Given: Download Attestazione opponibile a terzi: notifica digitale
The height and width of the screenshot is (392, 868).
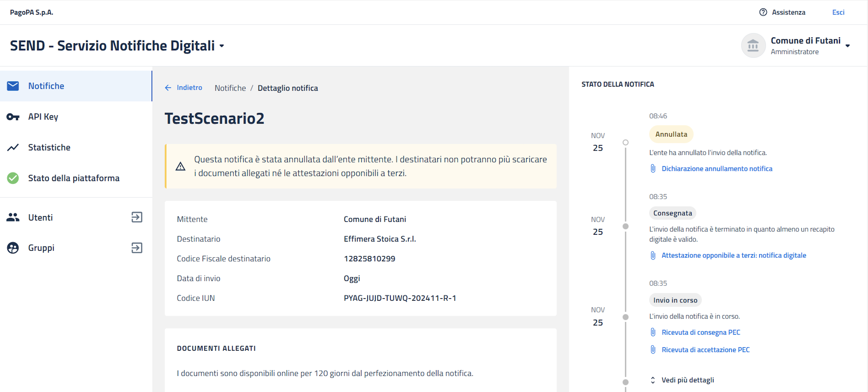Looking at the screenshot, I should point(733,255).
